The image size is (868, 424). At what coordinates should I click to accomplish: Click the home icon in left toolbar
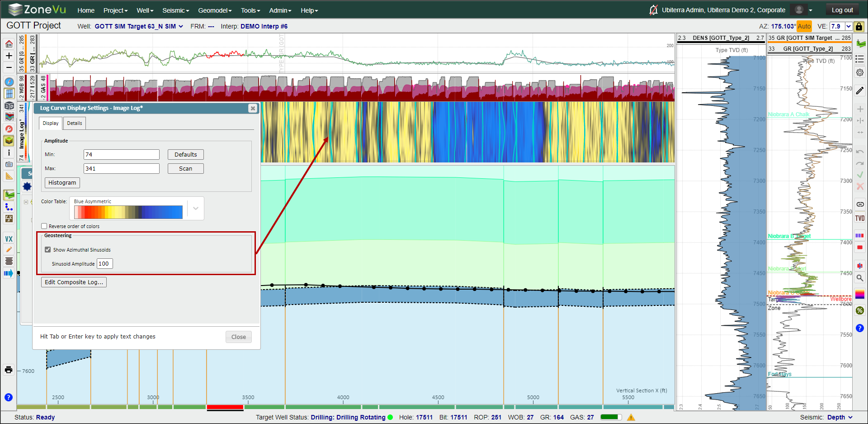click(x=9, y=44)
